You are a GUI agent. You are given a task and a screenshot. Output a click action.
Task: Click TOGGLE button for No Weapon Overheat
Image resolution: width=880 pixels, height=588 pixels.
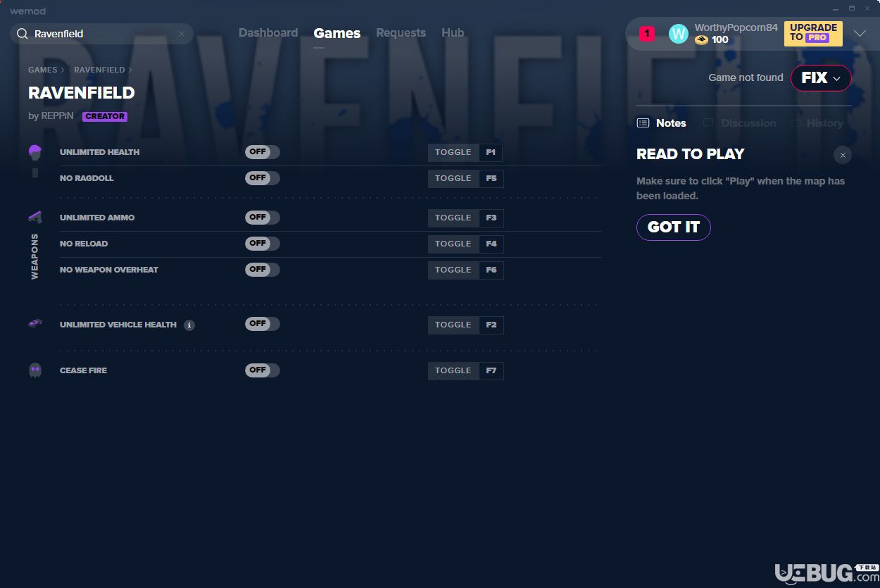(x=453, y=270)
